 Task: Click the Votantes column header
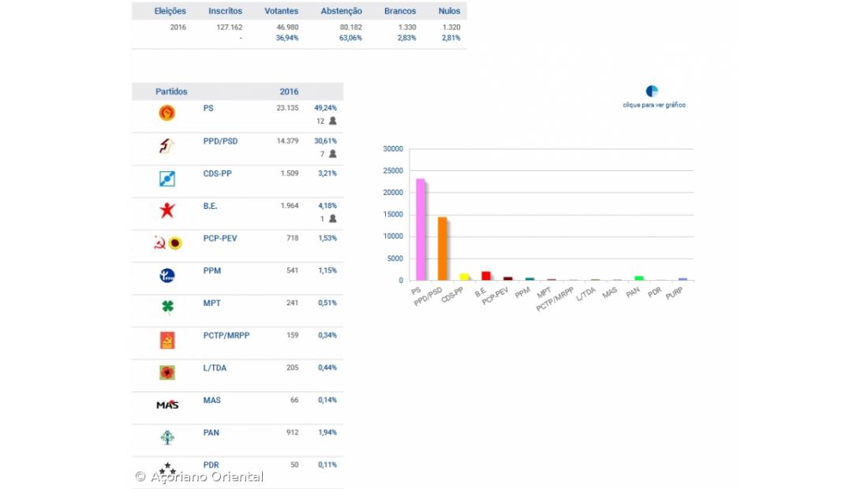tap(282, 11)
